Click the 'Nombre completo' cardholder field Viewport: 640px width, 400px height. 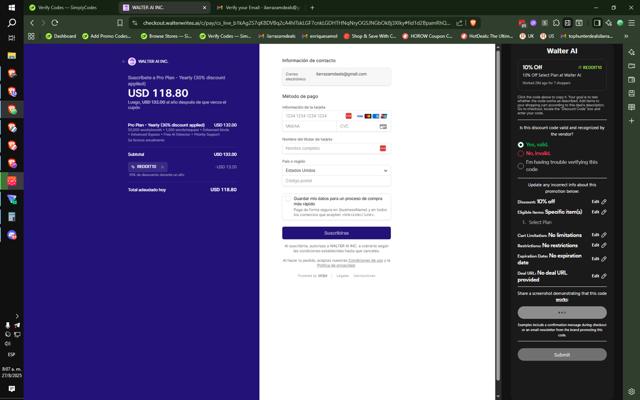(x=336, y=148)
